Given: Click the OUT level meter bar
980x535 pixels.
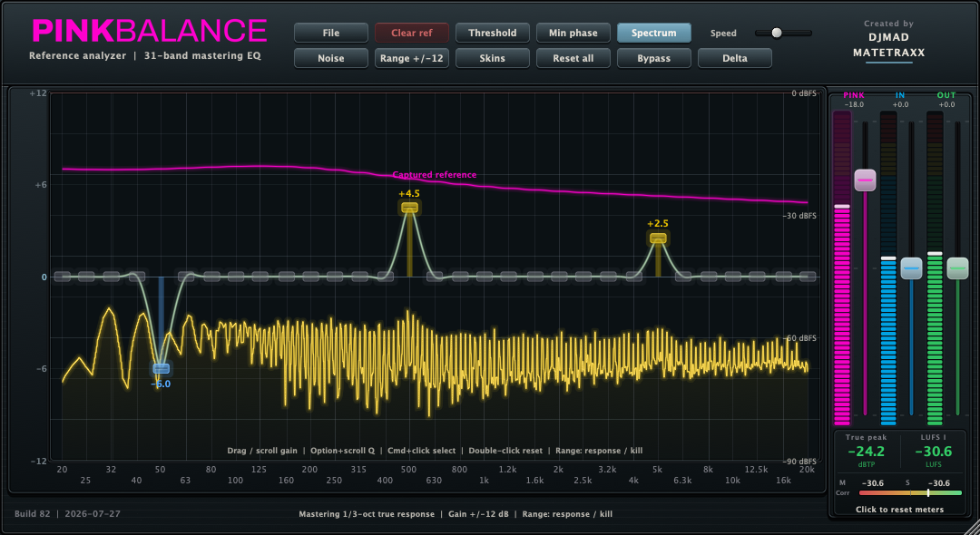Looking at the screenshot, I should pyautogui.click(x=935, y=268).
